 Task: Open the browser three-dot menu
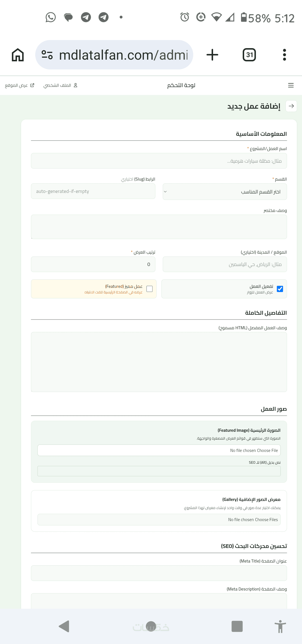[x=284, y=55]
